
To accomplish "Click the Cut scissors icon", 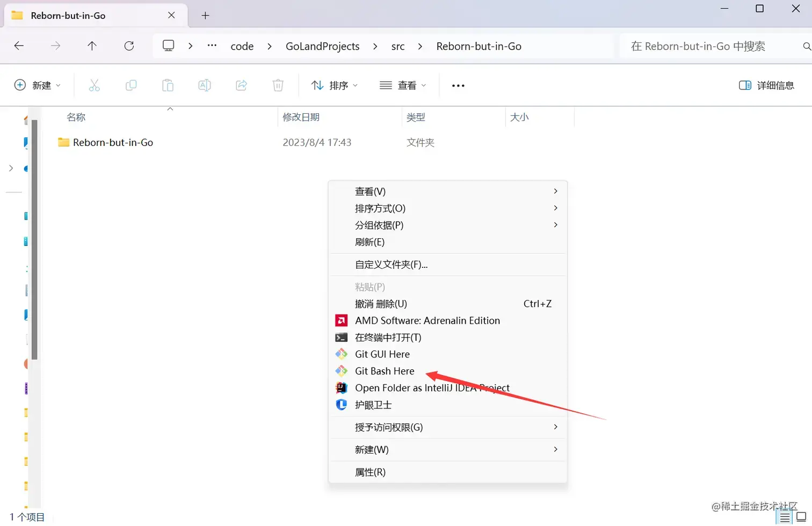I will (x=95, y=85).
